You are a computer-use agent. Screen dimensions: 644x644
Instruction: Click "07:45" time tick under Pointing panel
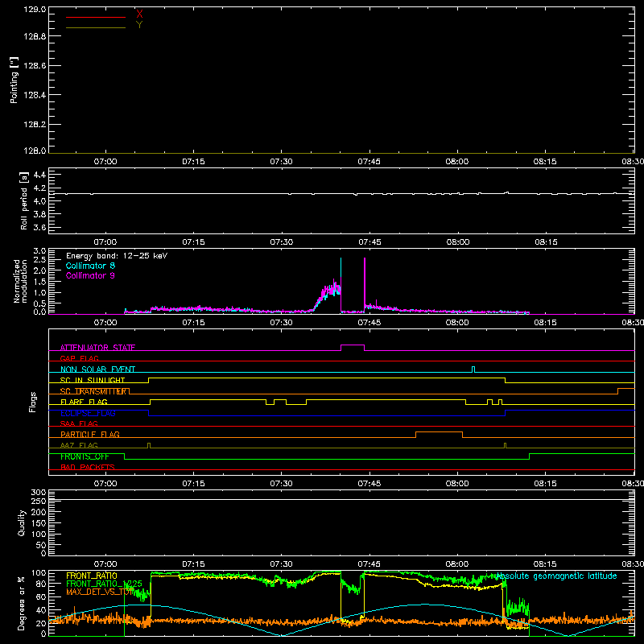click(x=369, y=162)
